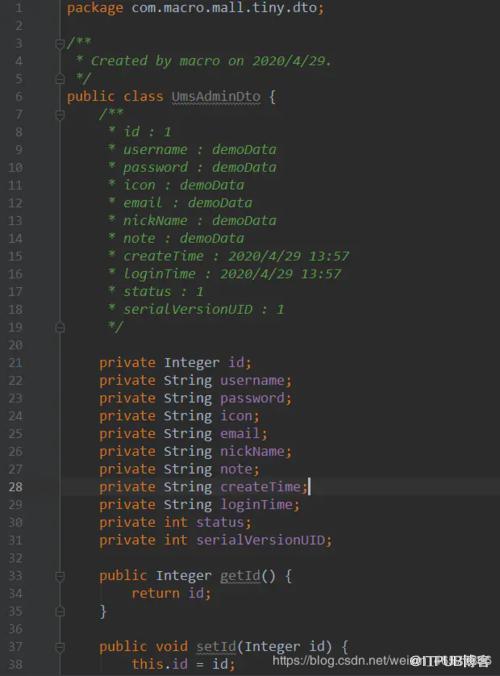Click fold end marker at line 5
Viewport: 500px width, 676px height.
60,79
